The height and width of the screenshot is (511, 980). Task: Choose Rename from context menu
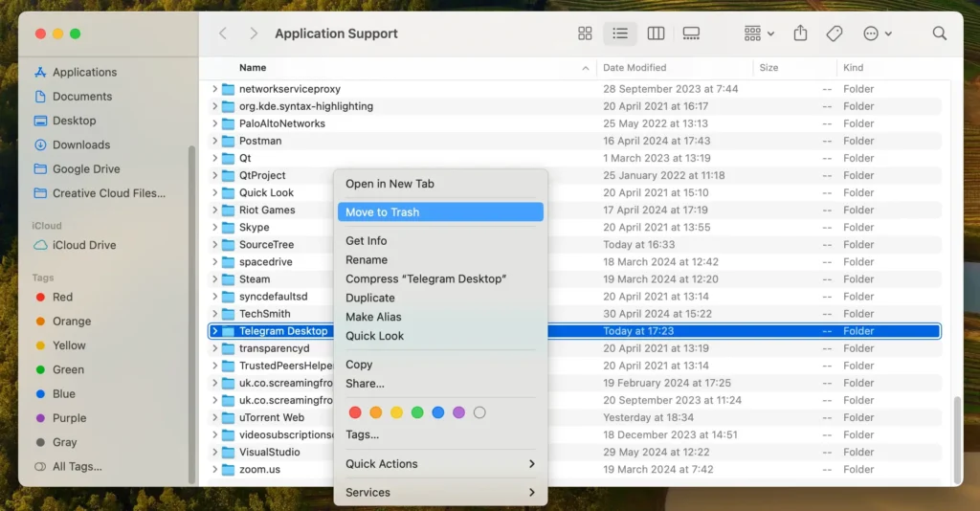point(440,260)
